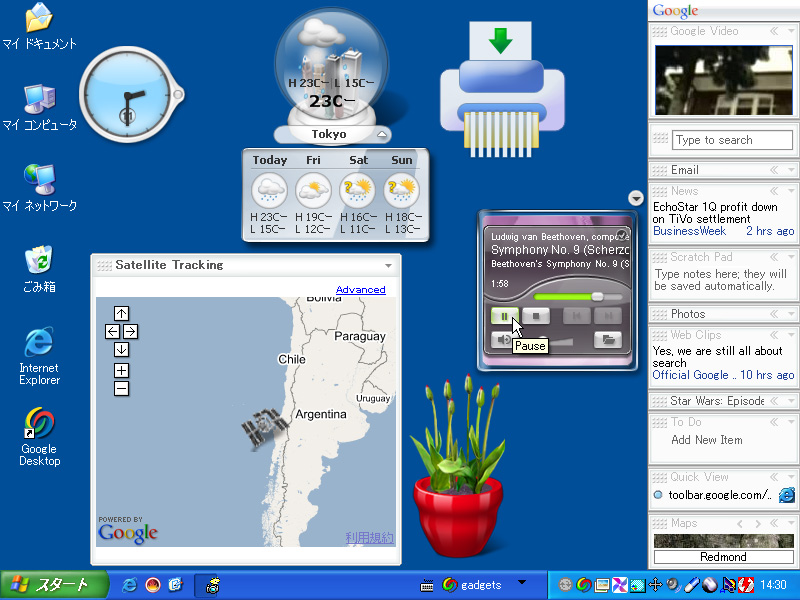This screenshot has height=600, width=800.
Task: Open the EchoStar 1Q profit news headline
Action: [715, 213]
